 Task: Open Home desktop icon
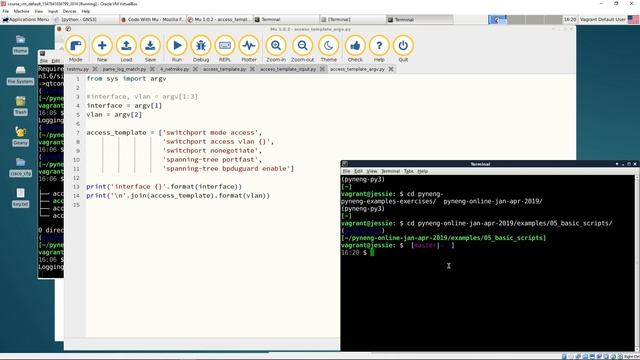[x=20, y=44]
